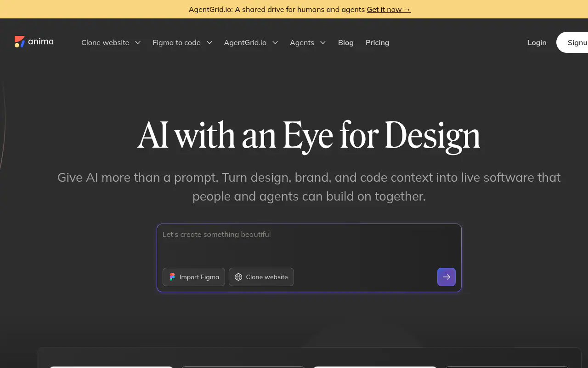The height and width of the screenshot is (368, 588).
Task: Go to the Blog page
Action: pyautogui.click(x=346, y=42)
